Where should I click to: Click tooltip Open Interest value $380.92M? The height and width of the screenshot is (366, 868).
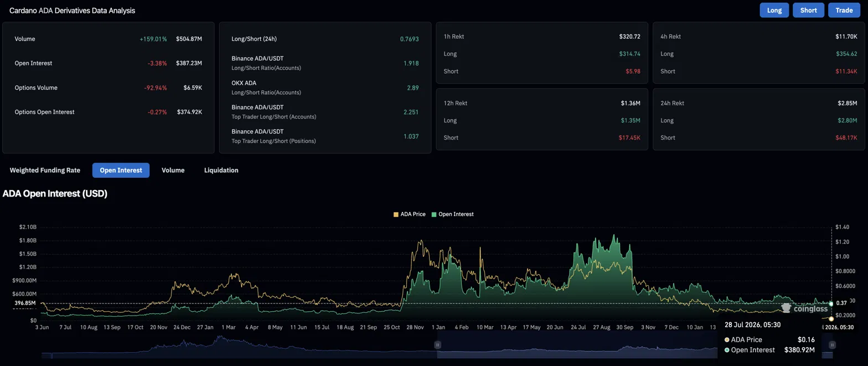pyautogui.click(x=800, y=350)
